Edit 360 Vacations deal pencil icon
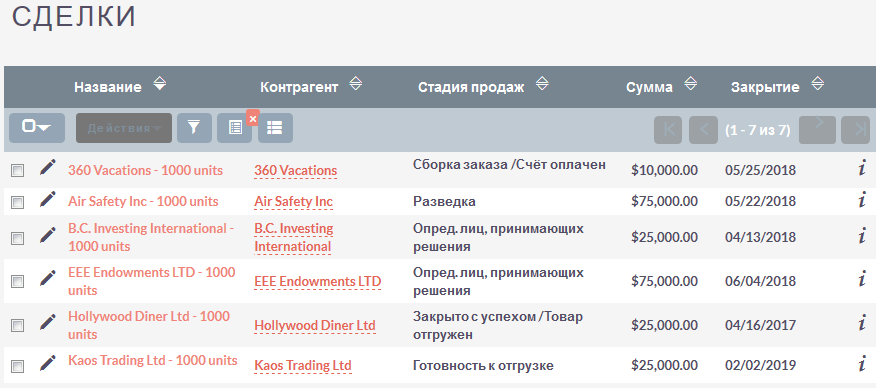 pyautogui.click(x=48, y=167)
